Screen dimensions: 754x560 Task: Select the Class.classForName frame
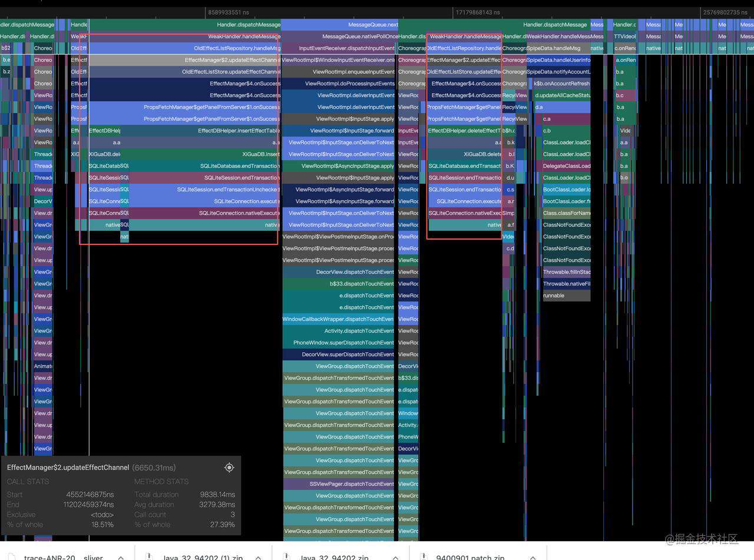566,213
